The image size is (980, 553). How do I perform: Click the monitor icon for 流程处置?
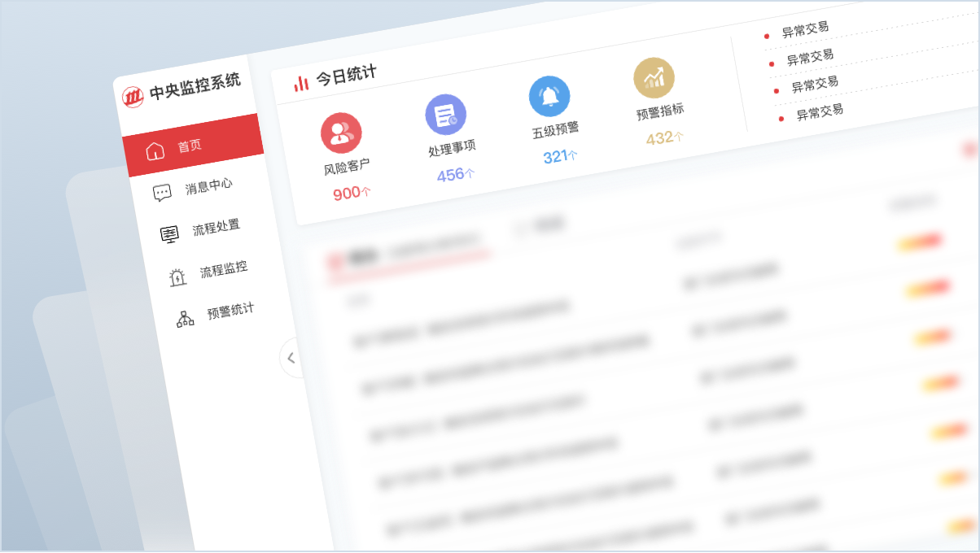169,235
